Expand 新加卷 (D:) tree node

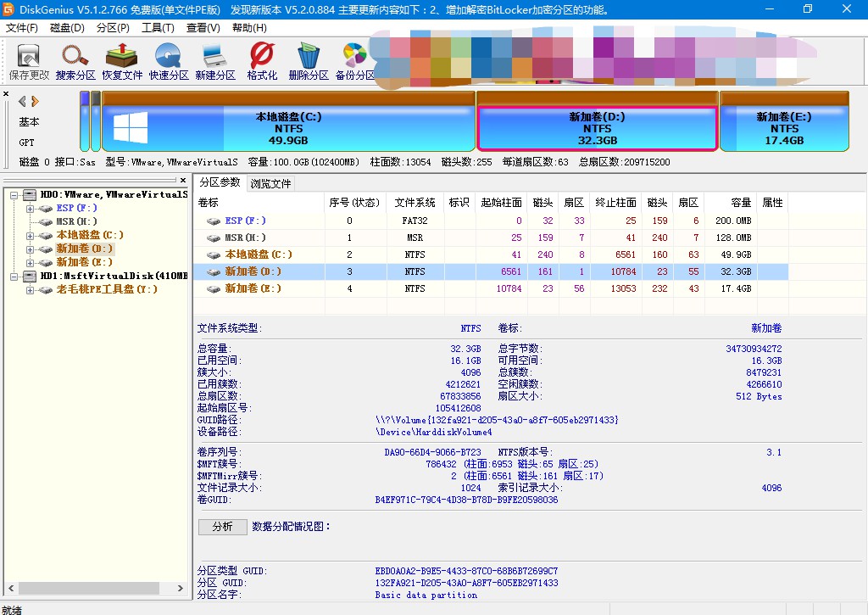[x=30, y=249]
